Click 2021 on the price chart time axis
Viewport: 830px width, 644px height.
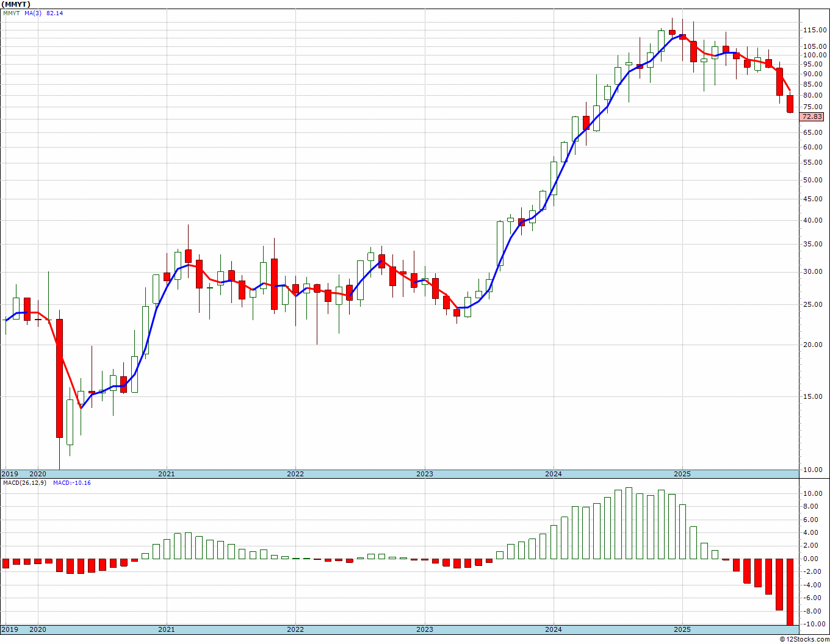pos(167,474)
